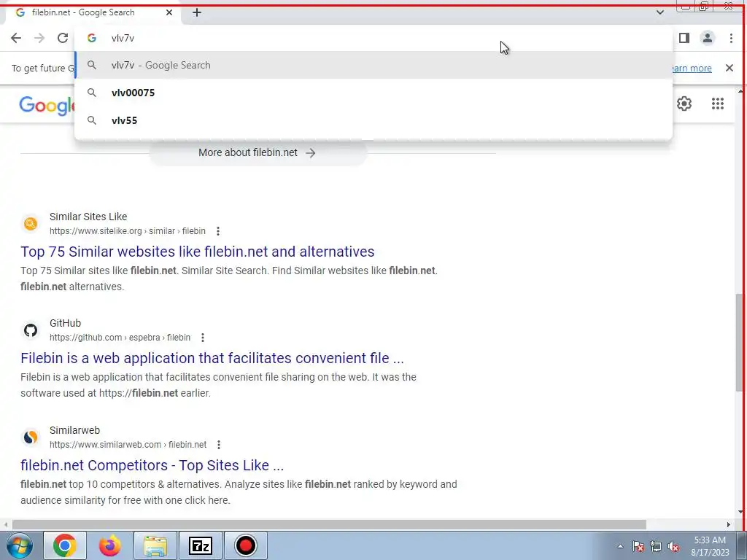Close the filebin.net Google Search tab
Screen dimensions: 747x560
tap(169, 12)
